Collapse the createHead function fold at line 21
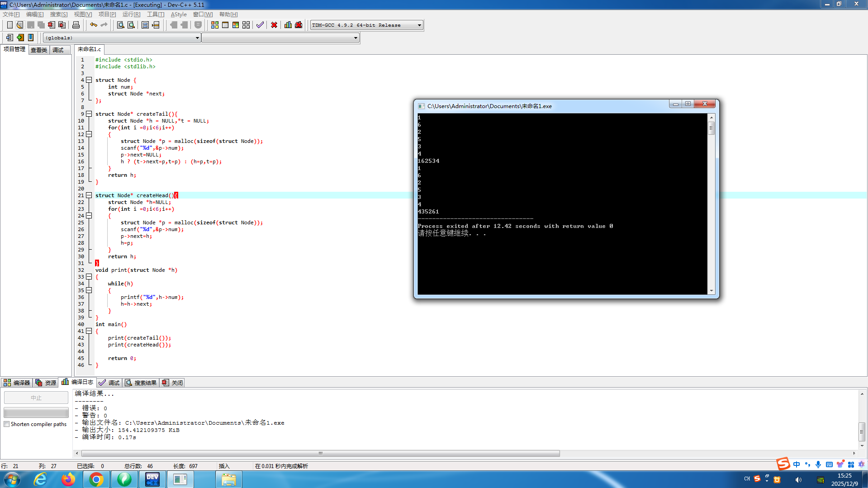The width and height of the screenshot is (868, 488). [89, 195]
